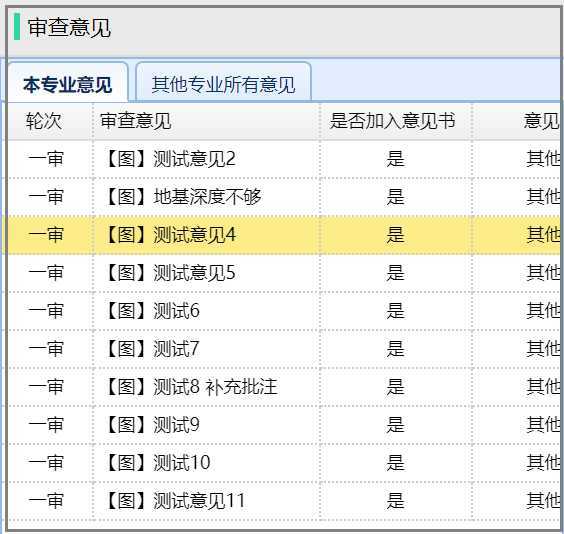
Task: Select the row 【图】测试6
Action: tap(283, 311)
